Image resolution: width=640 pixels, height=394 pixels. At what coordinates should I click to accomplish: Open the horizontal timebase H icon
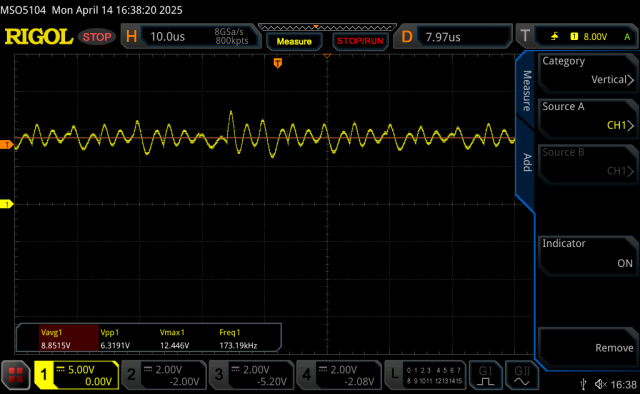(x=131, y=37)
